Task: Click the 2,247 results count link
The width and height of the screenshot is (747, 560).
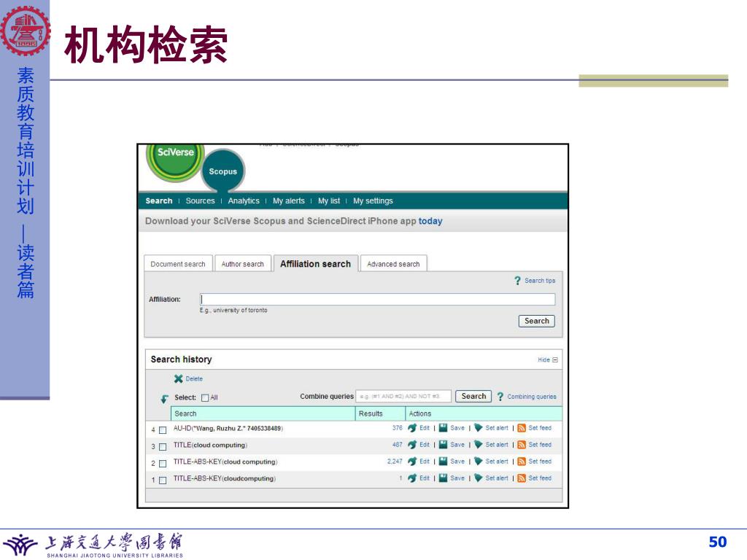Action: tap(395, 461)
